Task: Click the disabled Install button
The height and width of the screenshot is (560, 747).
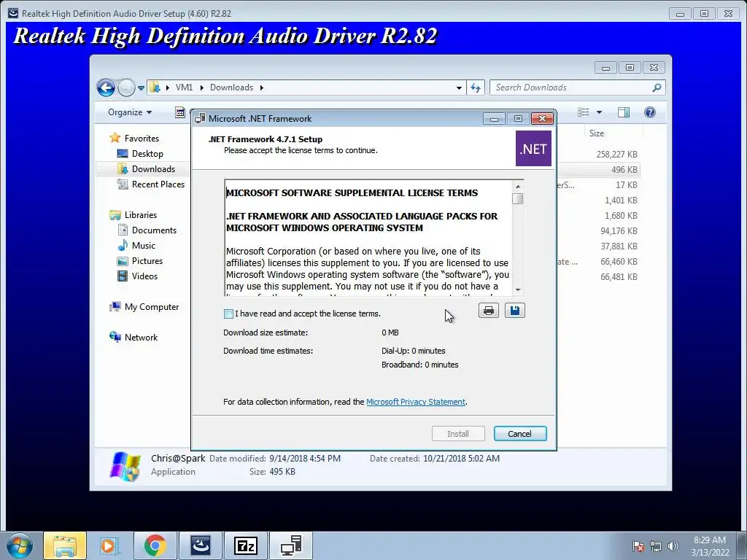Action: [x=458, y=434]
